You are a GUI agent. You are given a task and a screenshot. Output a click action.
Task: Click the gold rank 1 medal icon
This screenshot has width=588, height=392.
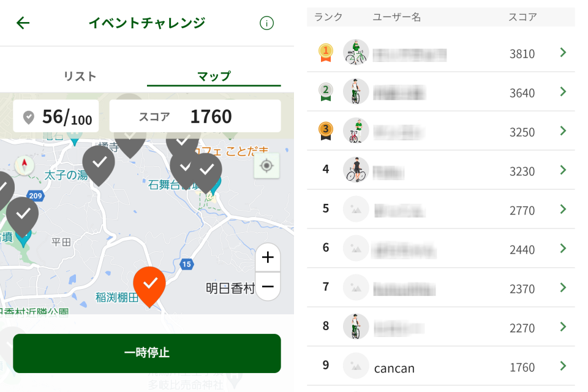coord(325,53)
